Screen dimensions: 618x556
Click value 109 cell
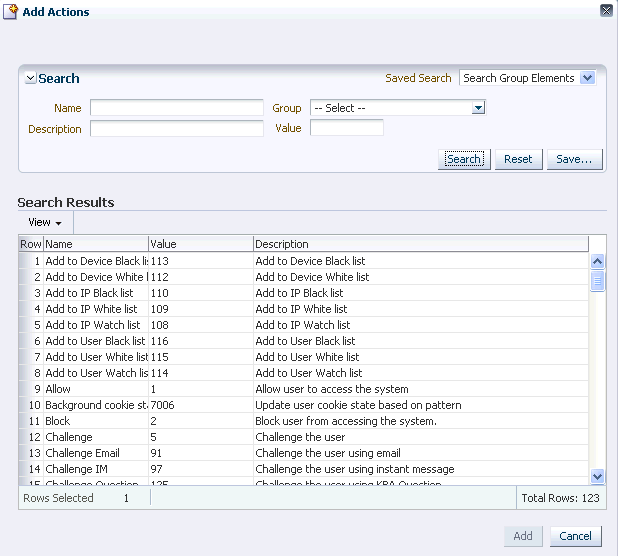tap(201, 309)
